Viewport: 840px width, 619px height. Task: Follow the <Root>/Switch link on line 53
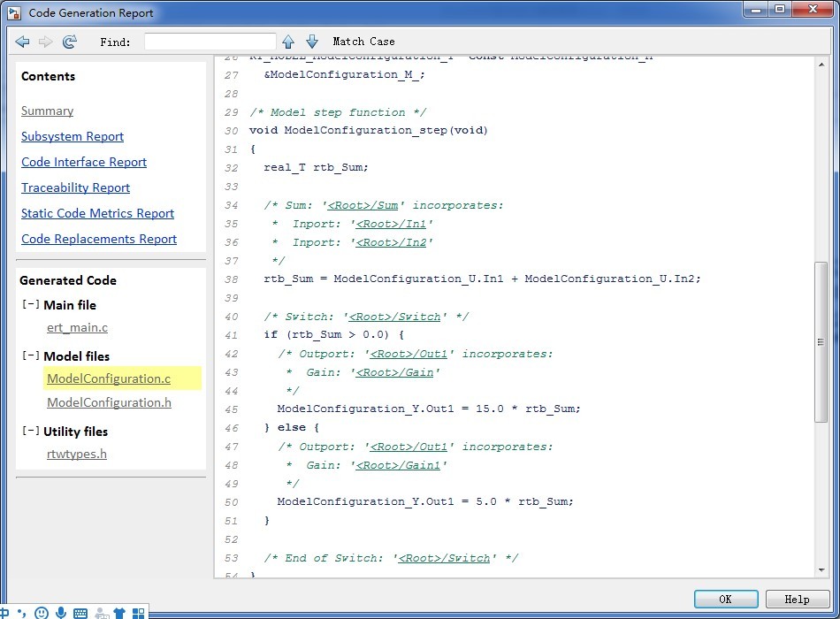click(444, 558)
